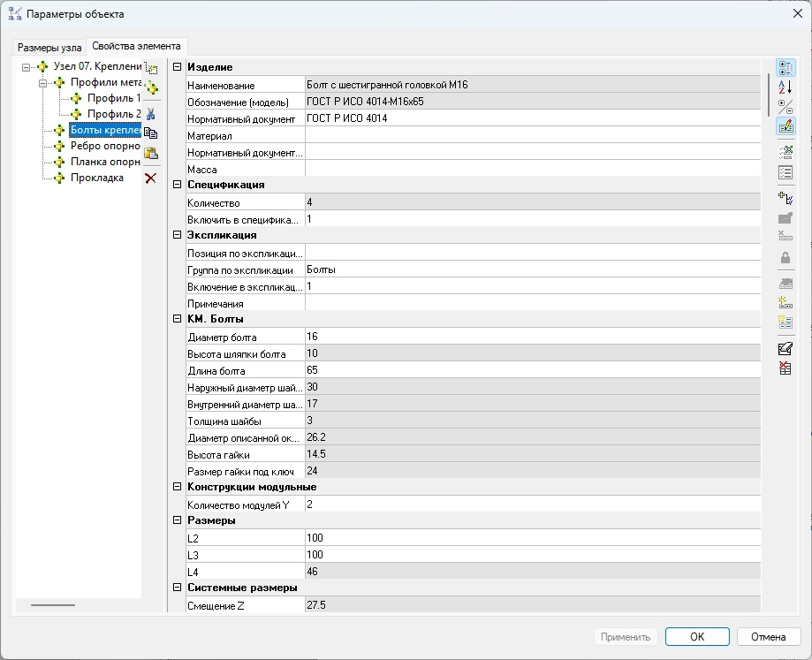Select Профиль 2 in the tree
The image size is (812, 660).
pos(114,114)
